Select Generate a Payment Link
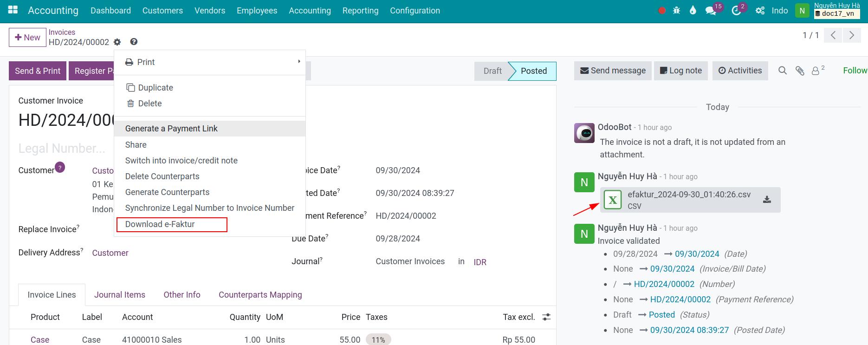 210,129
